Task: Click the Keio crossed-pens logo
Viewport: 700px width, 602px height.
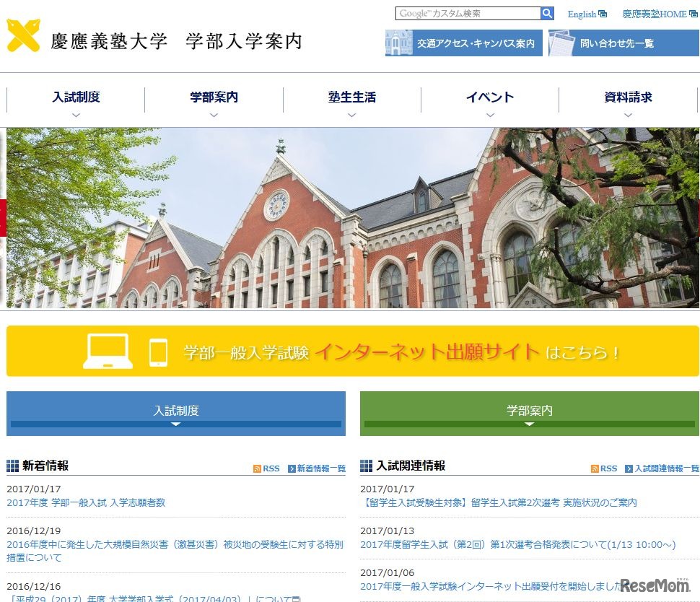Action: (24, 35)
